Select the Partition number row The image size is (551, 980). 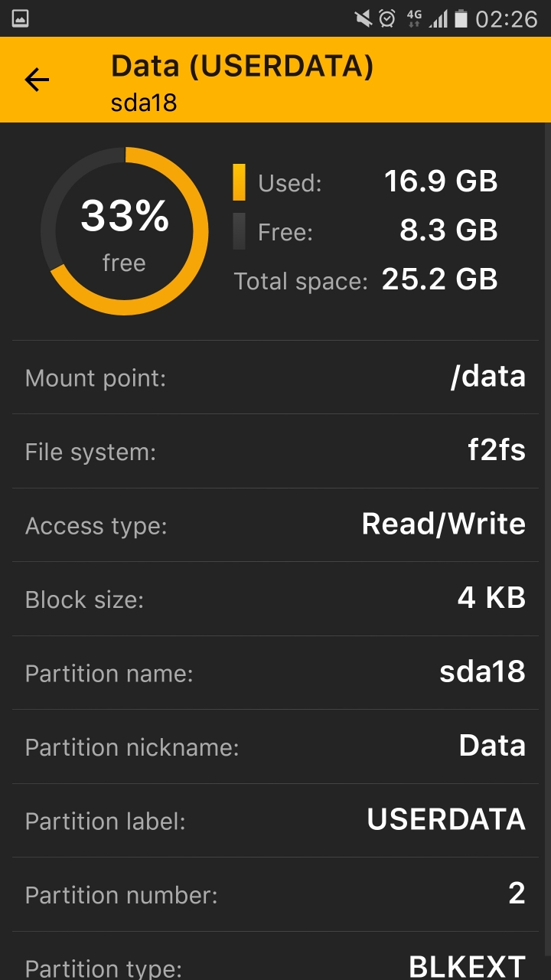(x=275, y=894)
